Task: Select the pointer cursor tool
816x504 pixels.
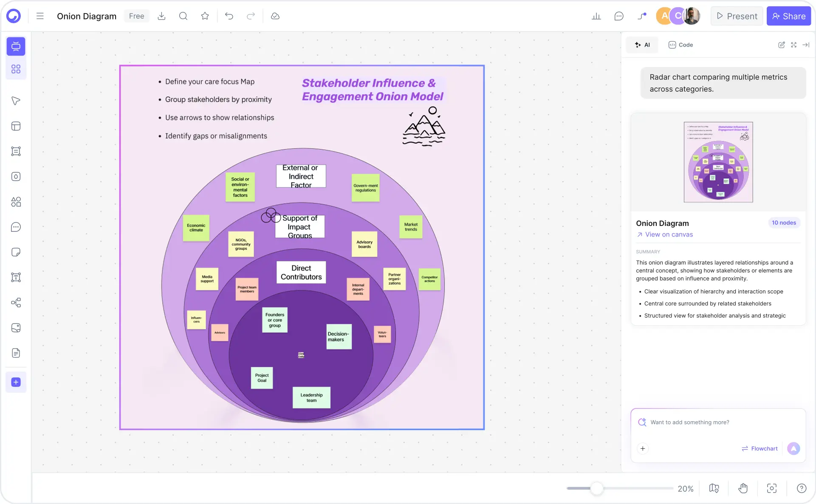Action: (x=16, y=101)
